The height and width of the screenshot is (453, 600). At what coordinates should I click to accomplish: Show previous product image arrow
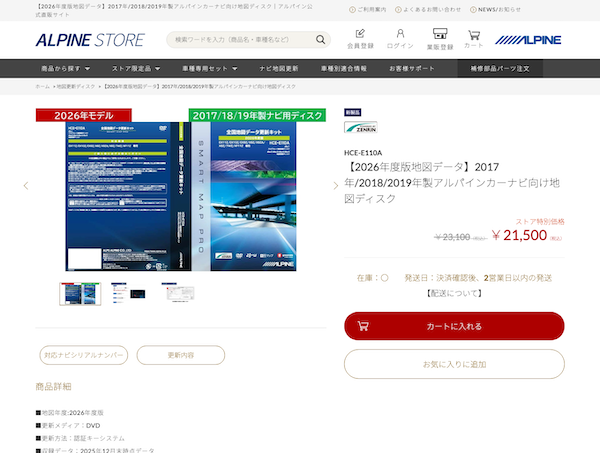(26, 186)
